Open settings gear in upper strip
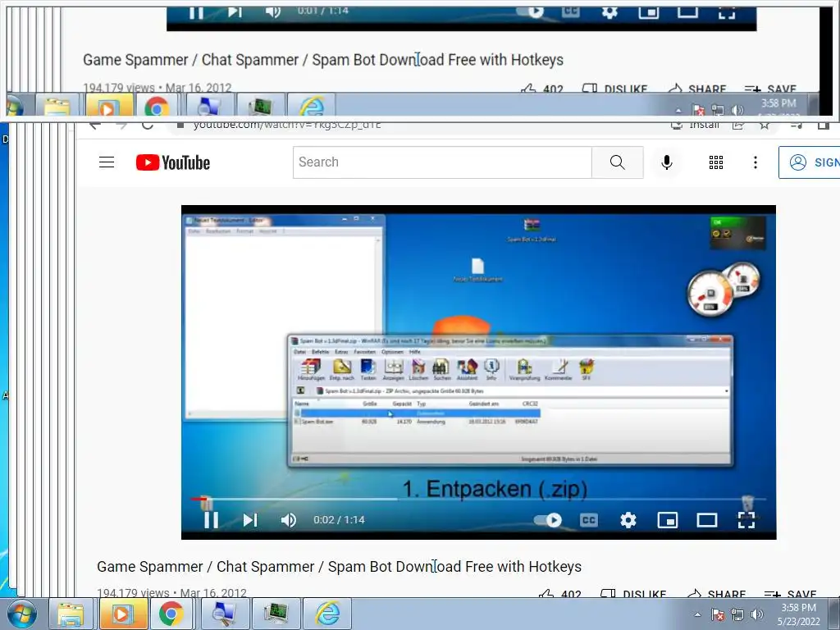 609,11
